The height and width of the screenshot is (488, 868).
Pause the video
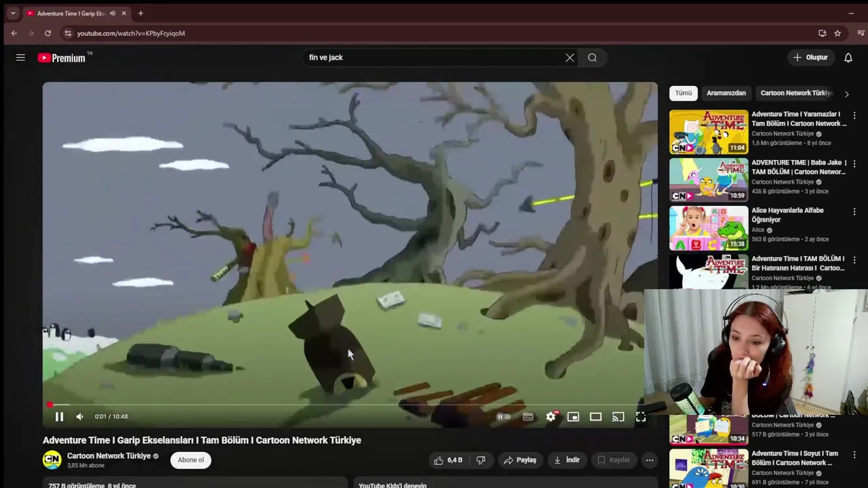click(x=59, y=417)
